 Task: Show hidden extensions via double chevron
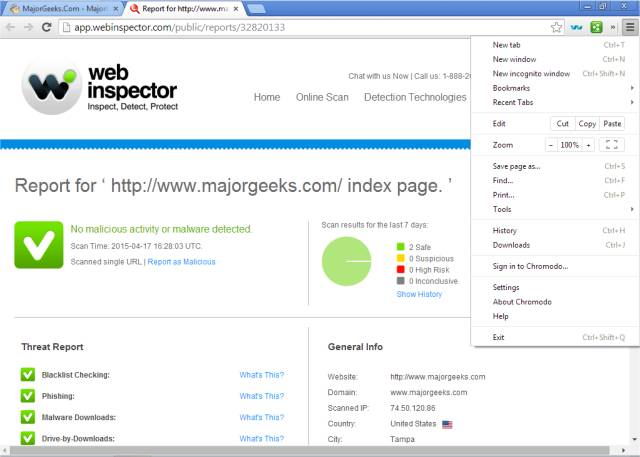coord(613,27)
